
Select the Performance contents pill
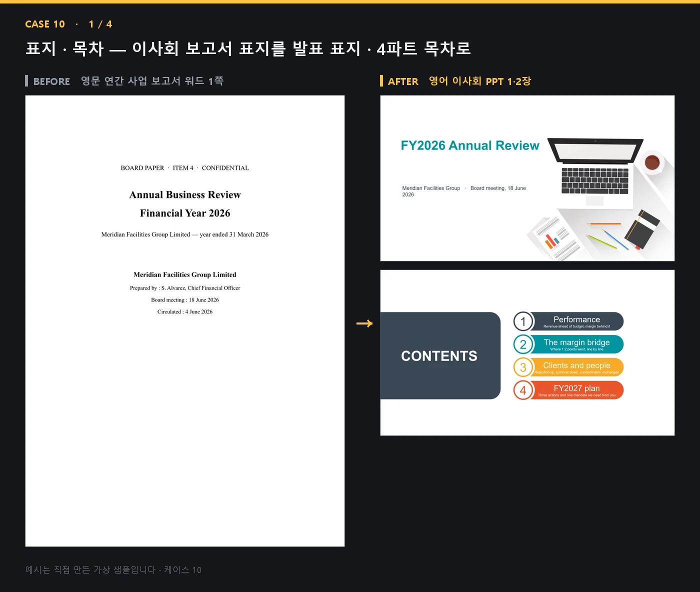576,321
